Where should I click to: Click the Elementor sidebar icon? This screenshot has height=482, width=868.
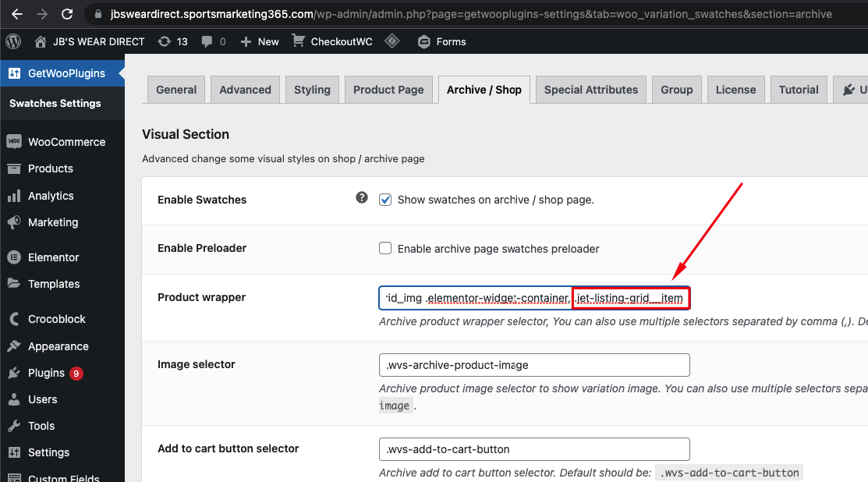click(x=14, y=257)
